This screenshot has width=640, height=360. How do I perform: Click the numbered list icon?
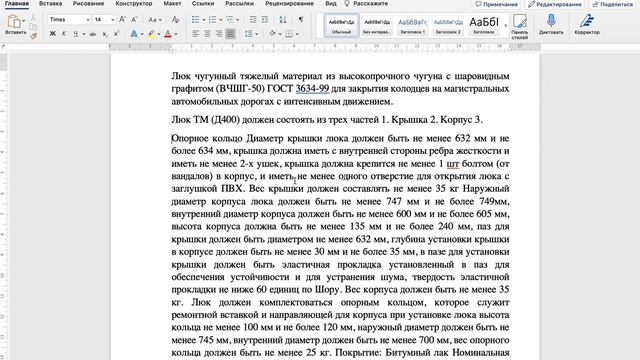[212, 20]
